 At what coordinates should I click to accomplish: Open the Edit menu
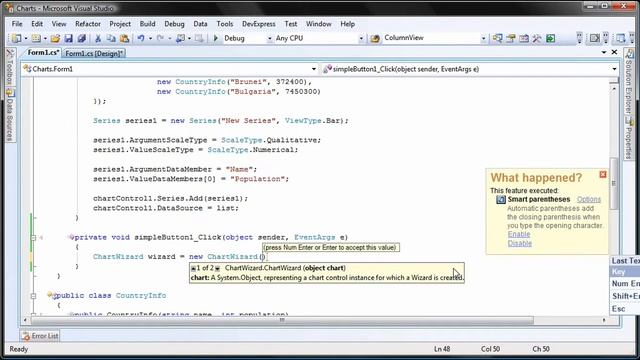(37, 24)
